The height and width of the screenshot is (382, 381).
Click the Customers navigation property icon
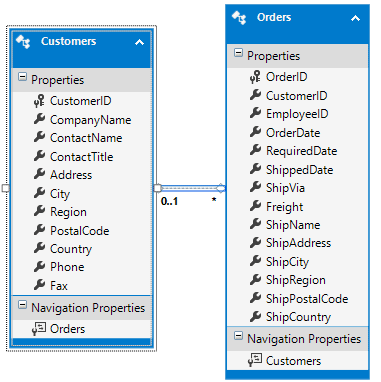(255, 360)
